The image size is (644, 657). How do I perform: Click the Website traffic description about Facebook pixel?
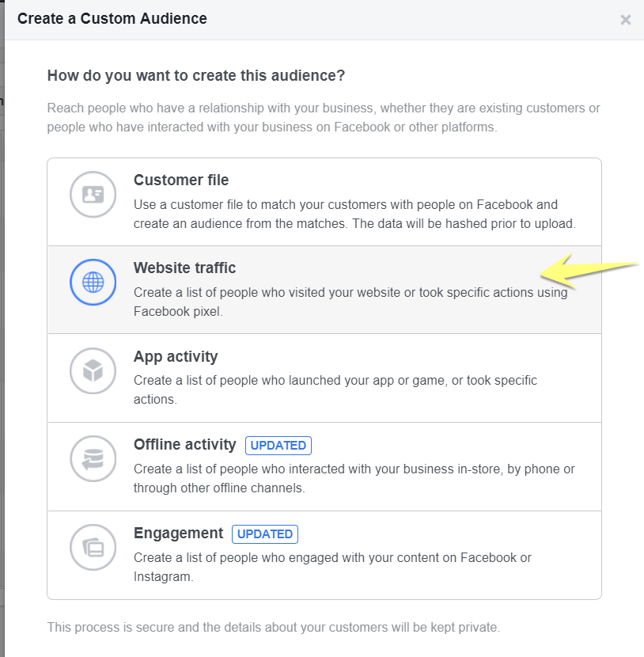350,302
